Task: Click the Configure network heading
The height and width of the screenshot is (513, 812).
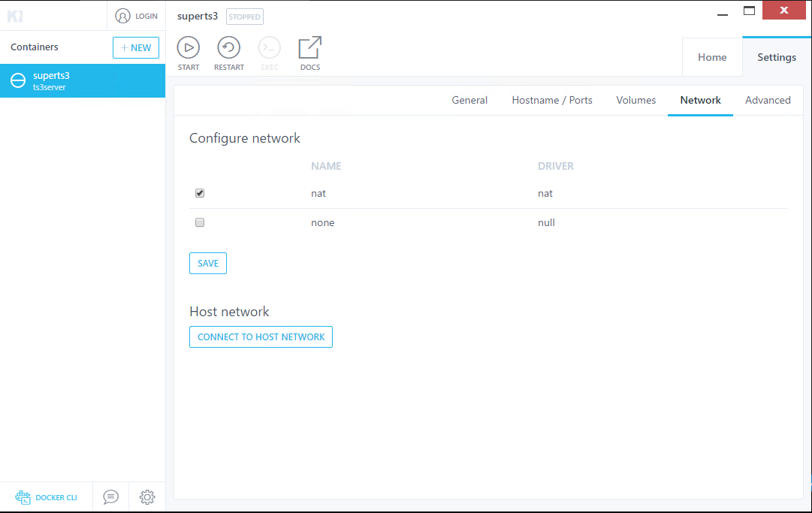Action: point(244,138)
